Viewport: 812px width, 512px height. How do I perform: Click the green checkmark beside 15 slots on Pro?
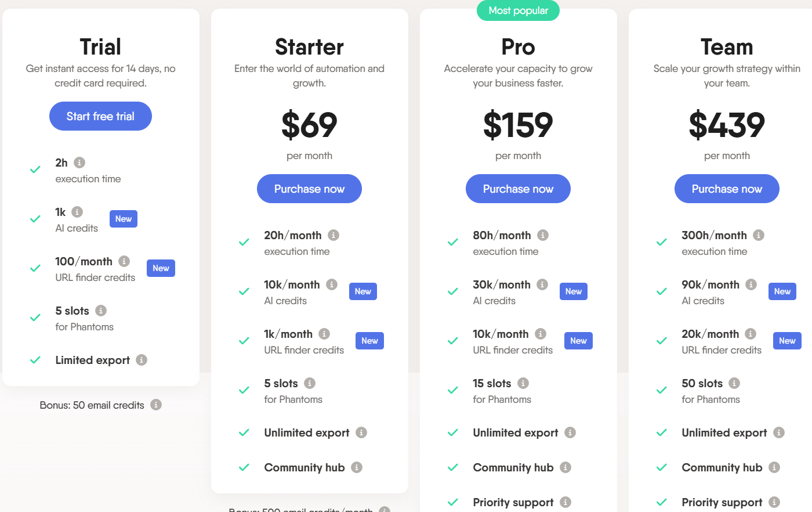click(x=453, y=390)
